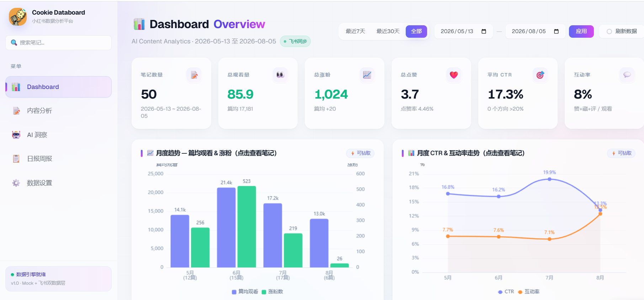Click the end date field 2026/08/05
The height and width of the screenshot is (300, 644).
(x=535, y=31)
